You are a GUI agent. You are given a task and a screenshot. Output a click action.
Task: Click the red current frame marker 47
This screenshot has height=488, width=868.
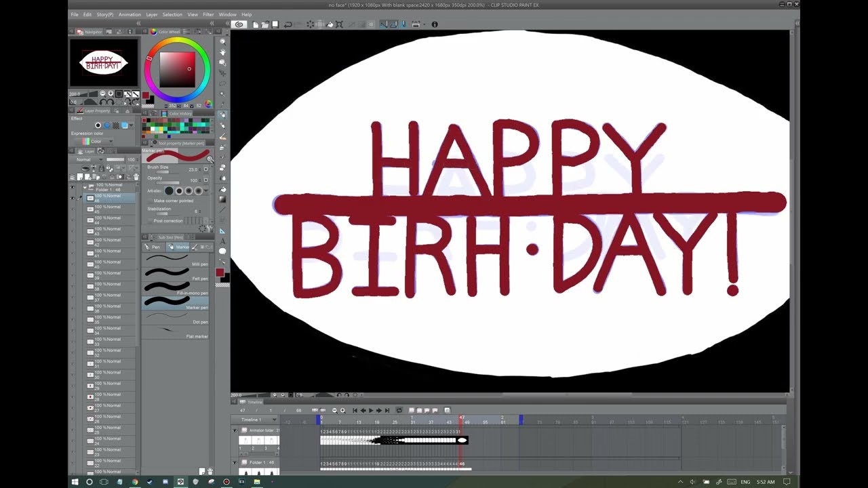click(461, 420)
